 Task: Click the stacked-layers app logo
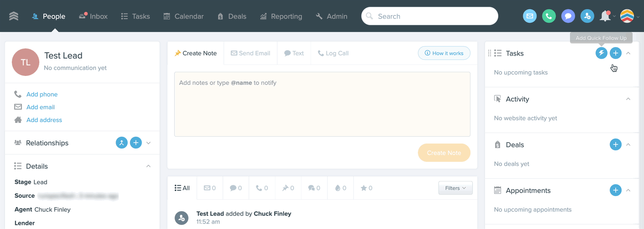[x=14, y=16]
